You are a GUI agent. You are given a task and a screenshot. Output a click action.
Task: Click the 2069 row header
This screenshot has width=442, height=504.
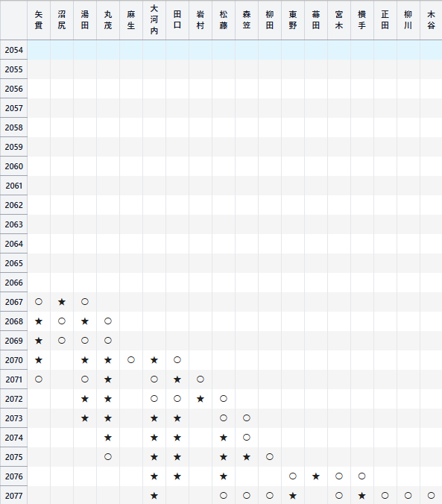(x=14, y=341)
